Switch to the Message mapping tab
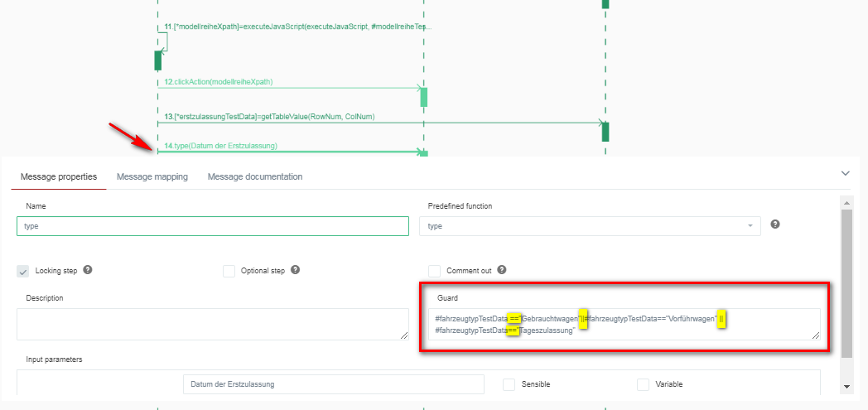Image resolution: width=868 pixels, height=410 pixels. coord(152,176)
